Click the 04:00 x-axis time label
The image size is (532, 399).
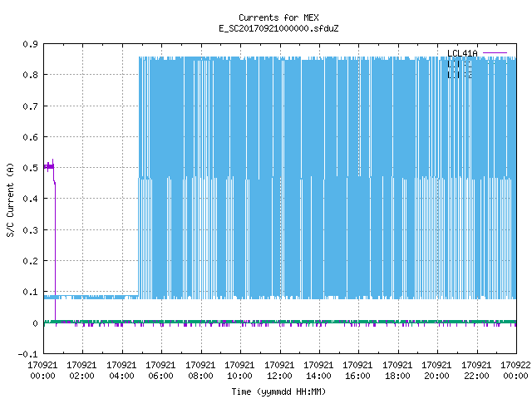121,376
